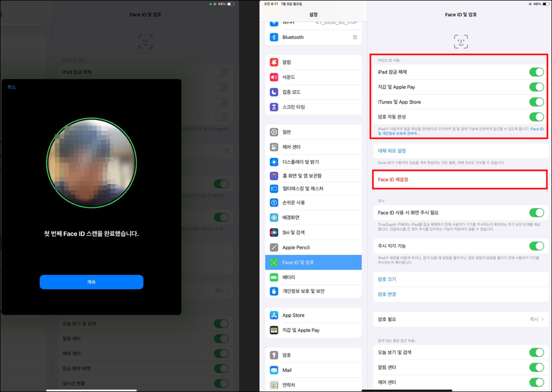Tap the 암호 key icon
The image size is (552, 392).
(x=274, y=355)
